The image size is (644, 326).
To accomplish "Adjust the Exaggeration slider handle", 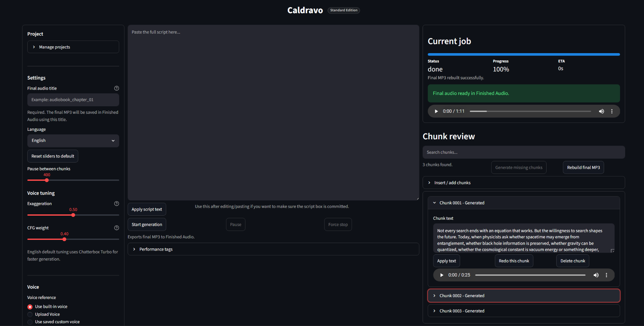I will (73, 215).
